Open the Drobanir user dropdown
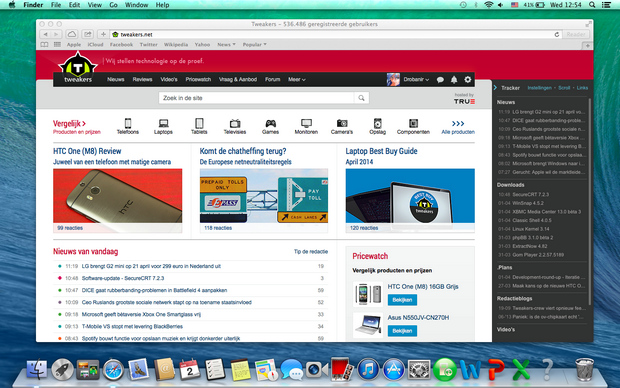Screen dimensions: 620x388 click(416, 79)
